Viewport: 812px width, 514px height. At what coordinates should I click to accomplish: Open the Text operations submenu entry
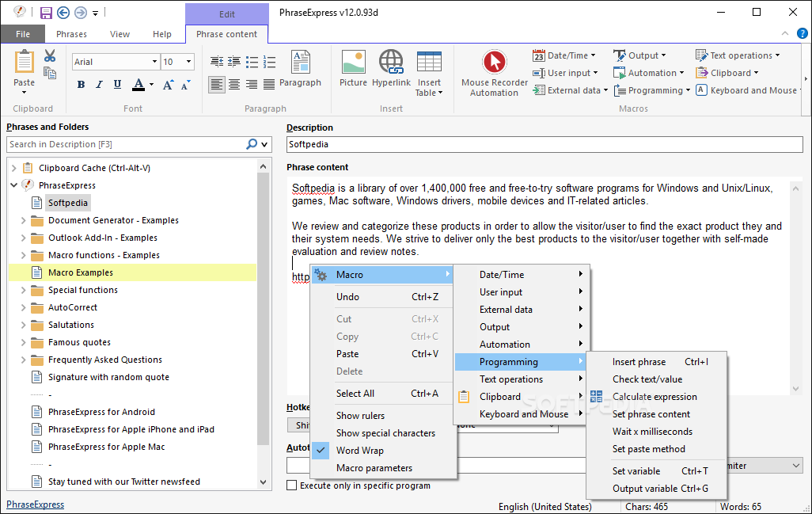[521, 379]
